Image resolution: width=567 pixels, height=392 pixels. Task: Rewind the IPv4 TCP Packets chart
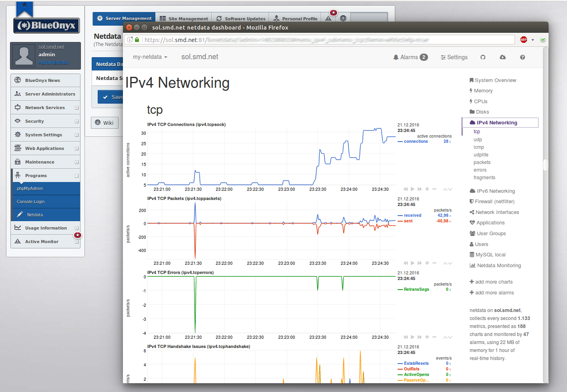click(406, 263)
